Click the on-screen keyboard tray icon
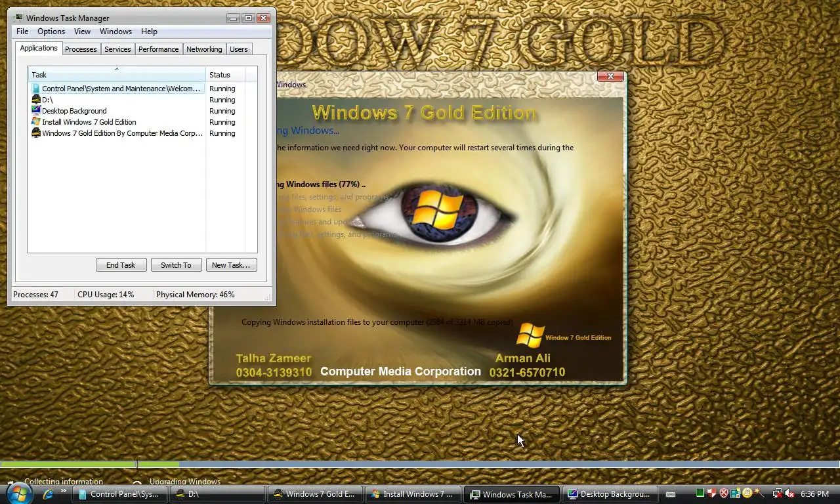 (x=671, y=494)
